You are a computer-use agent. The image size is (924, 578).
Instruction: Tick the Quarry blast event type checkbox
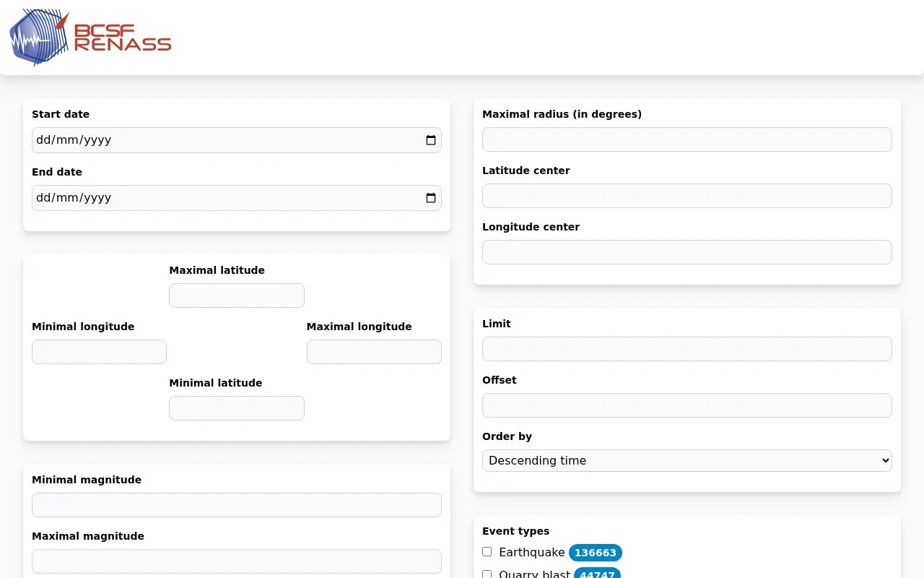click(x=487, y=574)
